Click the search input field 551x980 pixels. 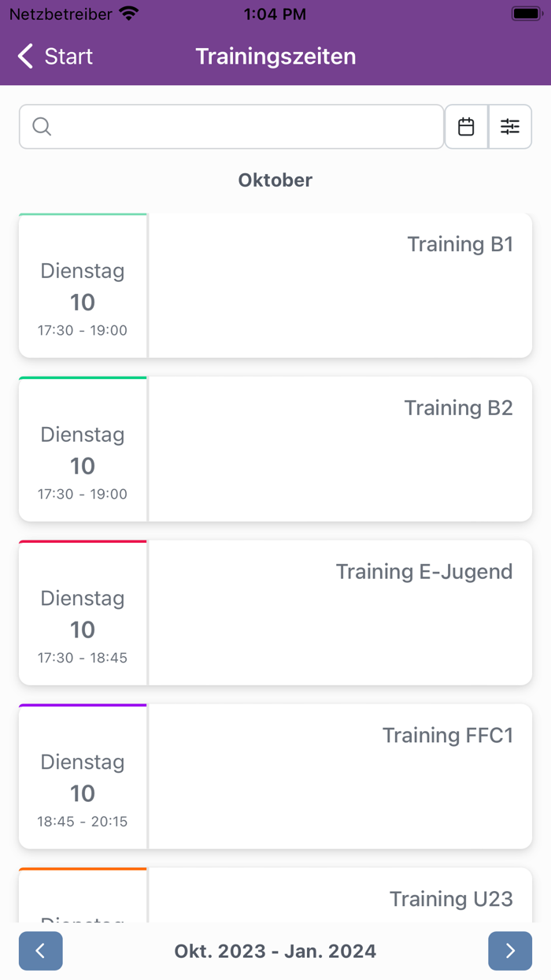[x=231, y=126]
